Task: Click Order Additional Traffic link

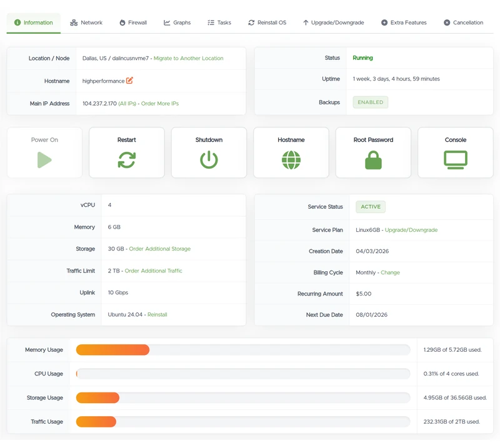Action: 153,271
